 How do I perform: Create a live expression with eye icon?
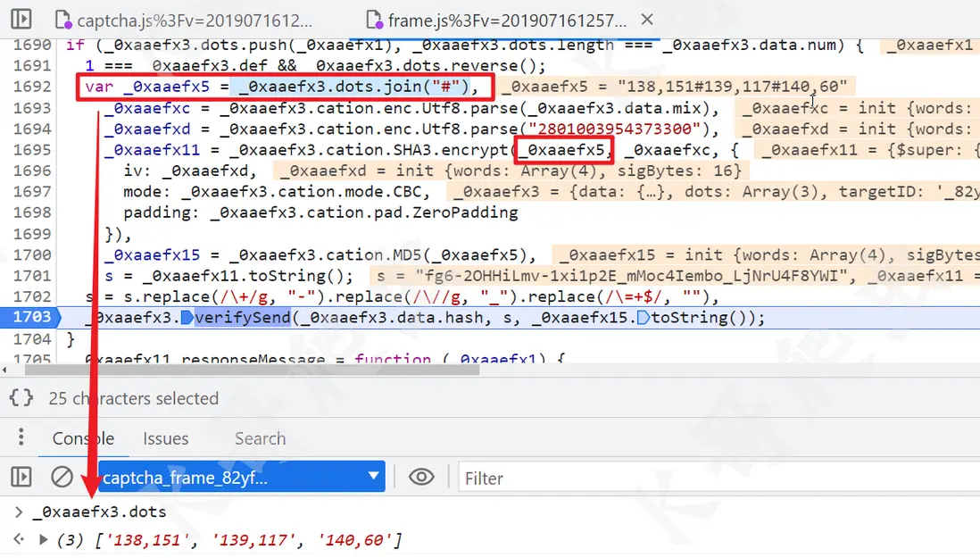421,478
